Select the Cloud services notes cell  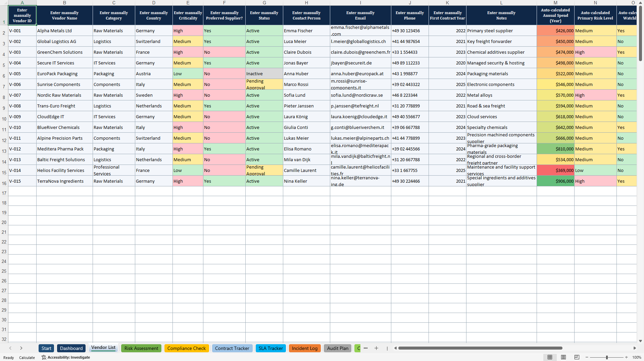(x=501, y=117)
